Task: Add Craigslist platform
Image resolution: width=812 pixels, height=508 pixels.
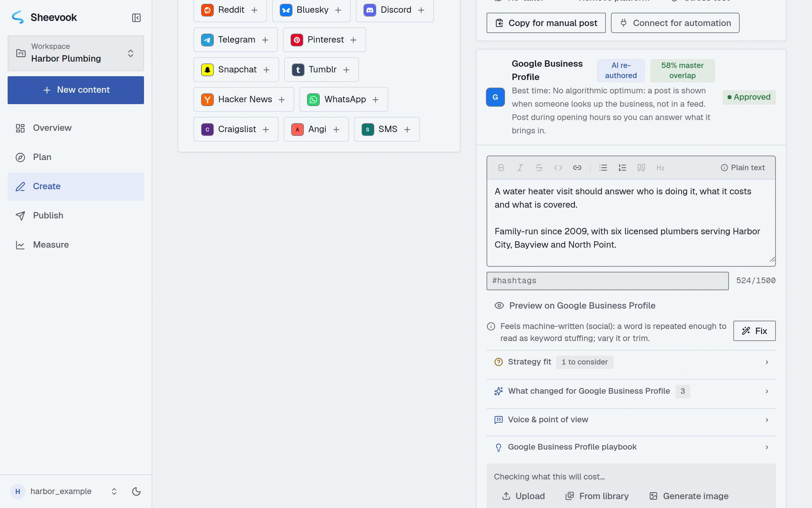Action: point(236,129)
